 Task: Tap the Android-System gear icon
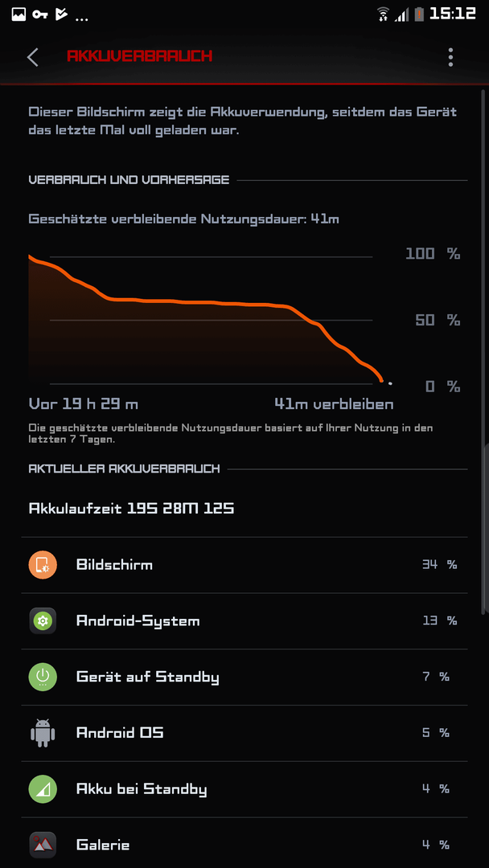(43, 620)
